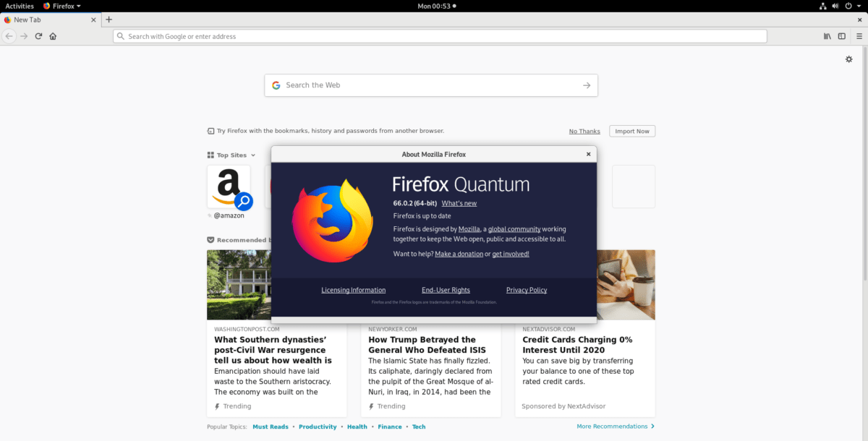868x441 pixels.
Task: Open the Mozilla link in About dialog
Action: (x=469, y=228)
